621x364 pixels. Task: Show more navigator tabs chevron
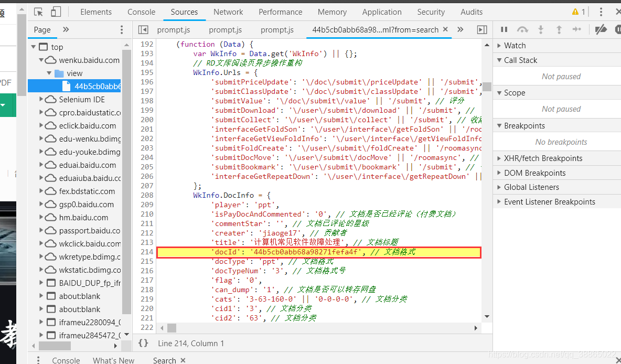pyautogui.click(x=66, y=29)
